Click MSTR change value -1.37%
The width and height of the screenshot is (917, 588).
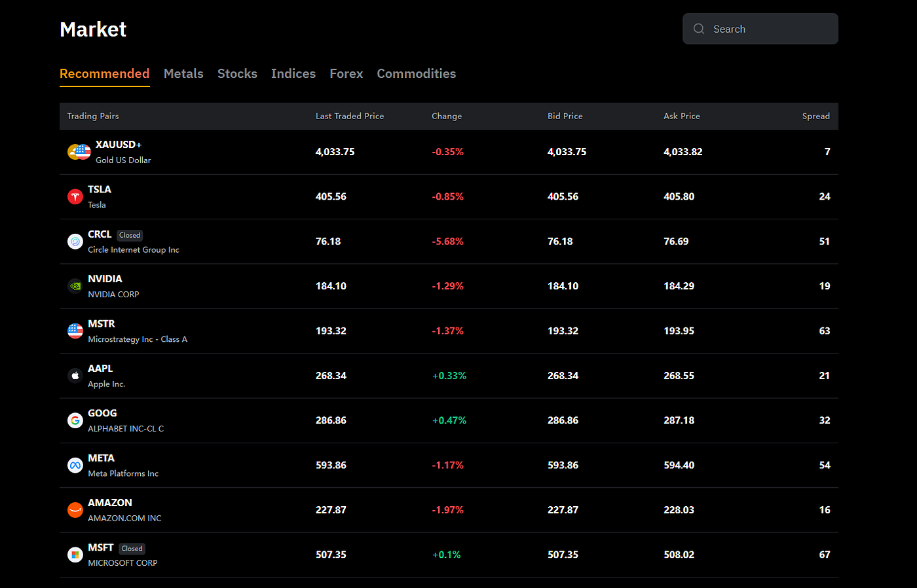pos(448,331)
